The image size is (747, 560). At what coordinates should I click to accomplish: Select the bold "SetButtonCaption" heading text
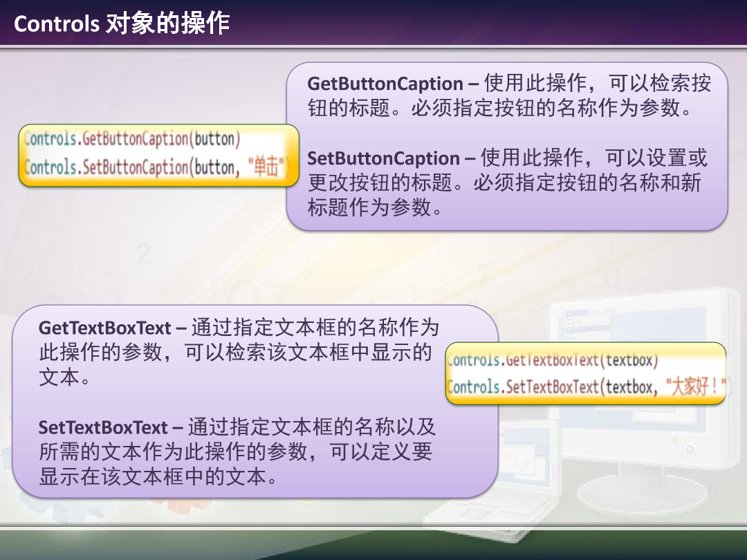coord(383,158)
